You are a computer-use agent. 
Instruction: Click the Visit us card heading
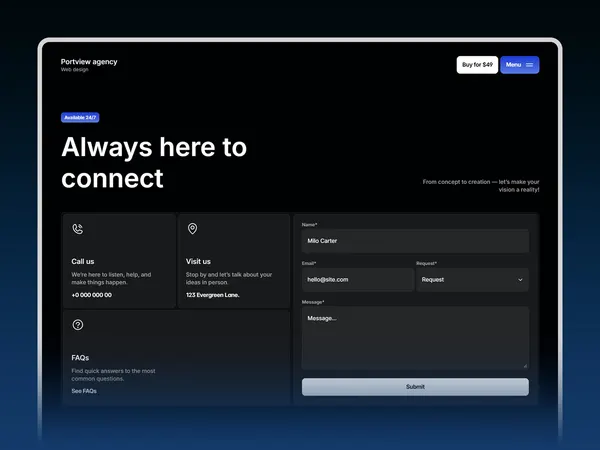pyautogui.click(x=198, y=261)
